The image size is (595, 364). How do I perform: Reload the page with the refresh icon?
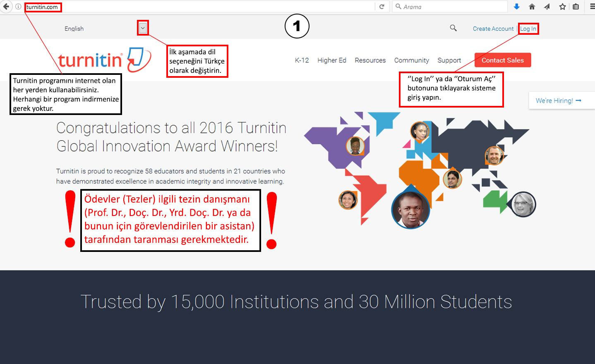pos(382,7)
